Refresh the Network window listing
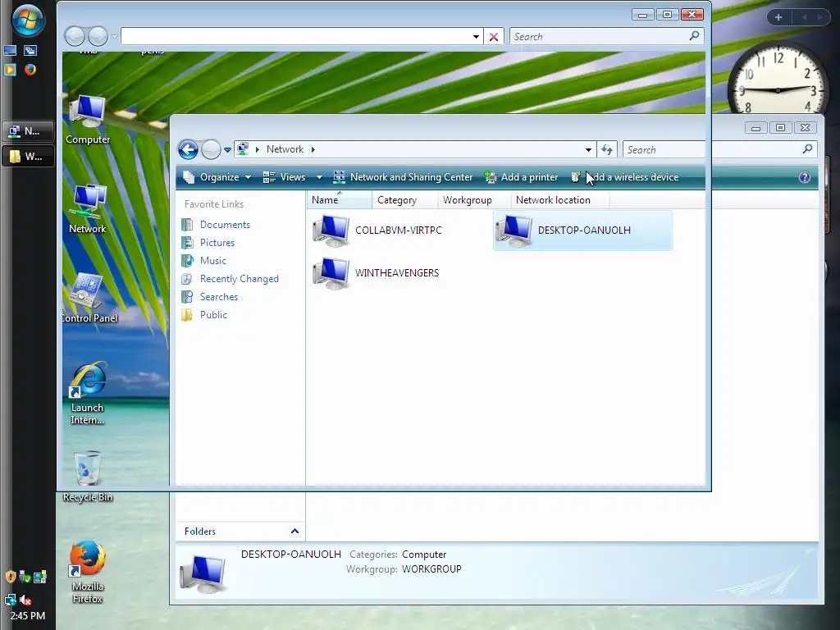 coord(606,150)
